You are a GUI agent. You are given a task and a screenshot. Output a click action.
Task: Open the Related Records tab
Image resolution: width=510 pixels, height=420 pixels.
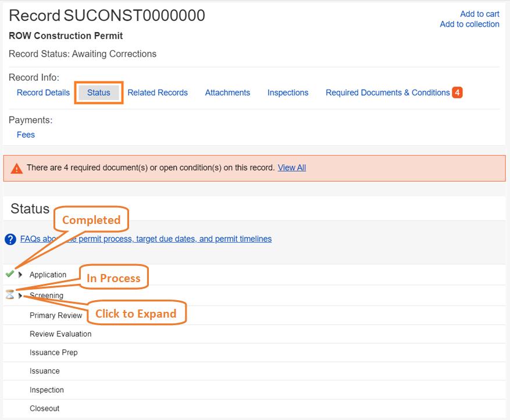[x=158, y=92]
